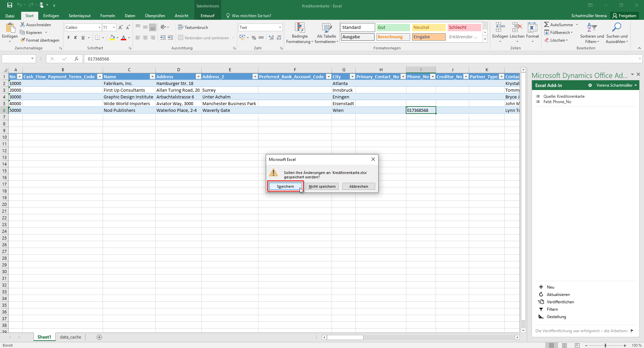The height and width of the screenshot is (348, 644).
Task: Expand the Name Box dropdown arrow
Action: [x=32, y=59]
